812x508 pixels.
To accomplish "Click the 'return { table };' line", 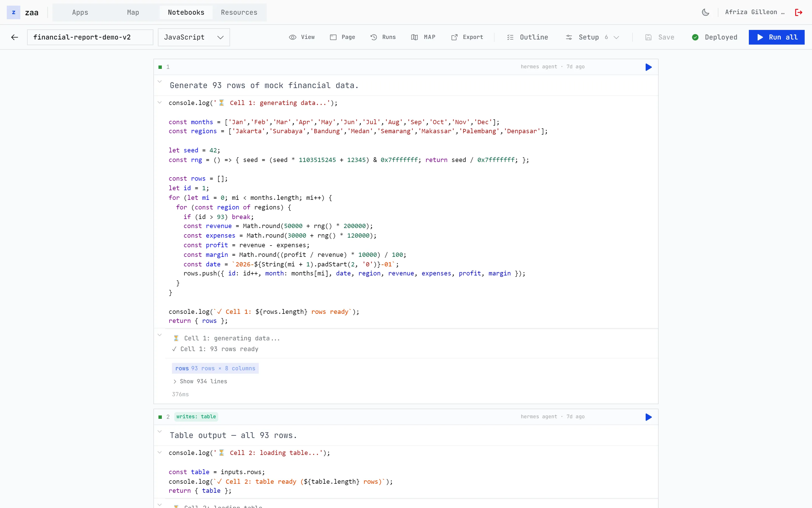I will pos(200,491).
